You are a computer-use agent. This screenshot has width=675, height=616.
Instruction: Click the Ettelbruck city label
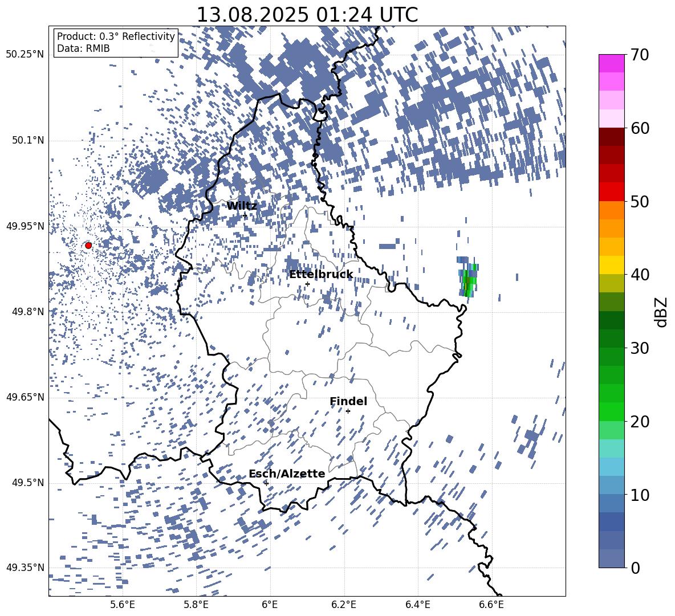click(321, 274)
